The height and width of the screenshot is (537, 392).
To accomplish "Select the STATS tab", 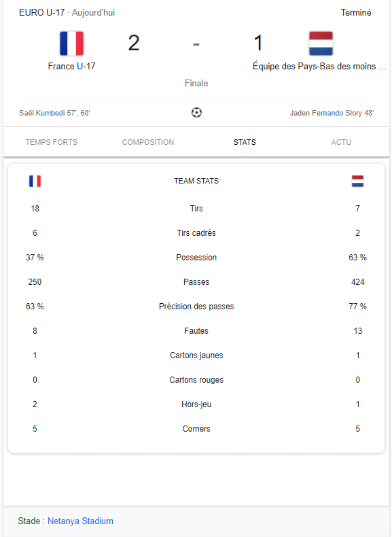I will [x=245, y=142].
